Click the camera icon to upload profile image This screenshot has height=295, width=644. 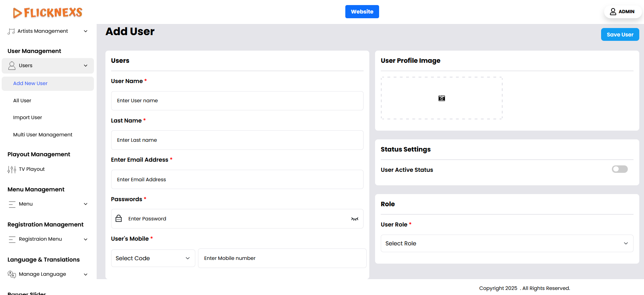[442, 98]
